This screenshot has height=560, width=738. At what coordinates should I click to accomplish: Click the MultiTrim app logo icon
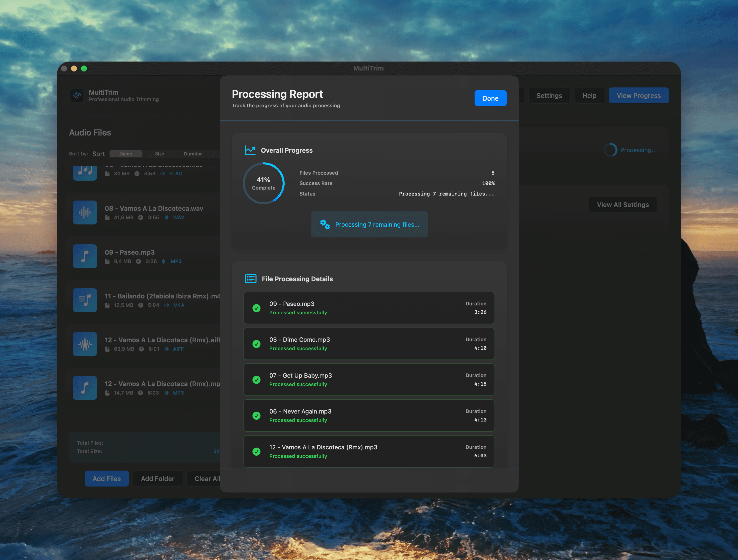(77, 95)
